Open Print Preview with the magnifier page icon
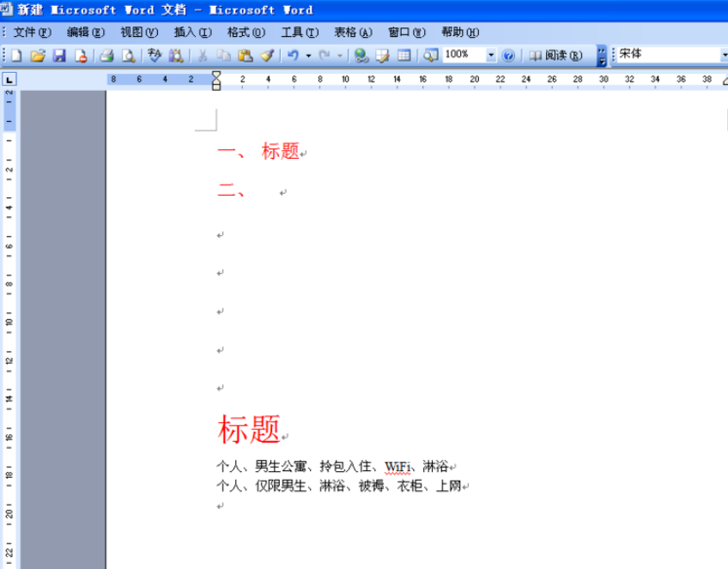Image resolution: width=728 pixels, height=569 pixels. [x=128, y=56]
